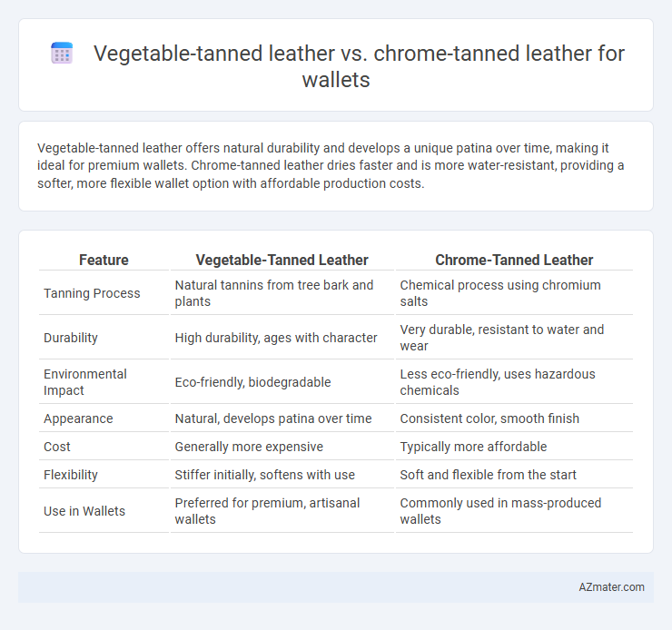This screenshot has width=672, height=630.
Task: Click the Chrome-Tanned Leather column header
Action: coord(514,260)
